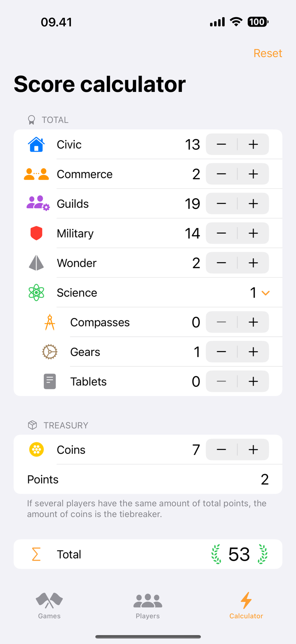Click the gray Wonder pyramid icon
The image size is (296, 644).
pos(36,263)
